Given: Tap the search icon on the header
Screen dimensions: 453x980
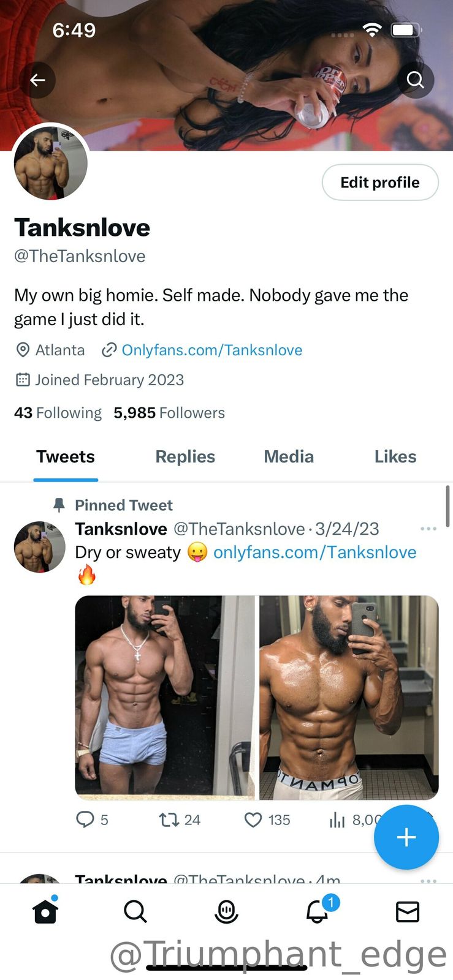Looking at the screenshot, I should (415, 80).
